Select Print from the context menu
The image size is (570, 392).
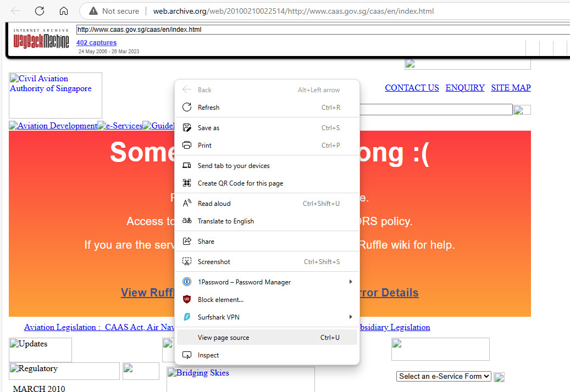tap(267, 145)
